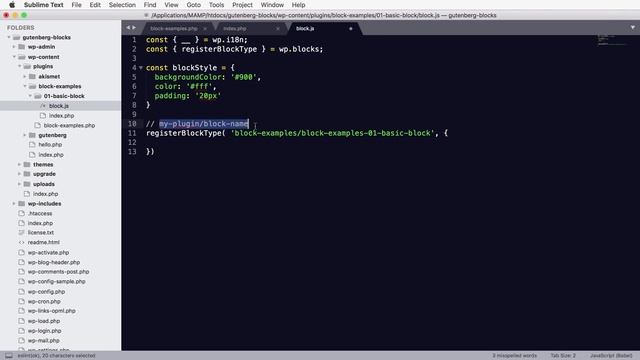The height and width of the screenshot is (360, 640).
Task: Open wp-load.php in the sidebar
Action: click(44, 321)
